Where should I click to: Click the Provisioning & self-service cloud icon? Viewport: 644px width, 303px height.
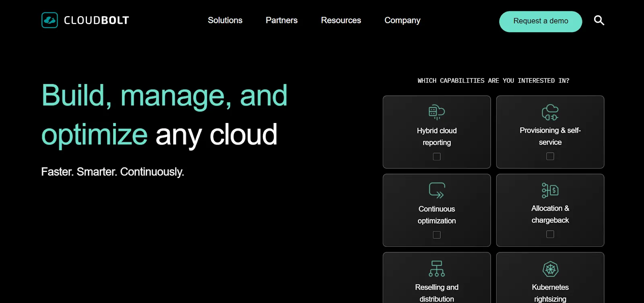point(550,112)
